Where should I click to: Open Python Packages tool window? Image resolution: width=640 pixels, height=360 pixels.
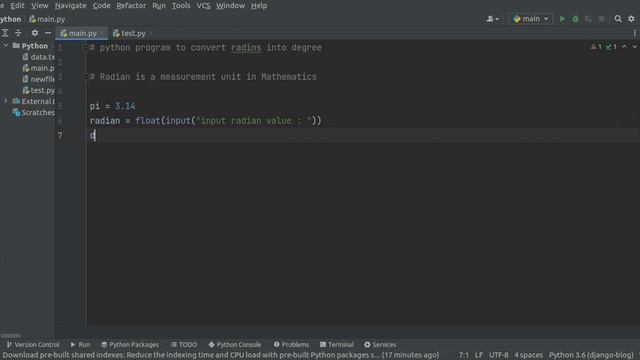(130, 344)
